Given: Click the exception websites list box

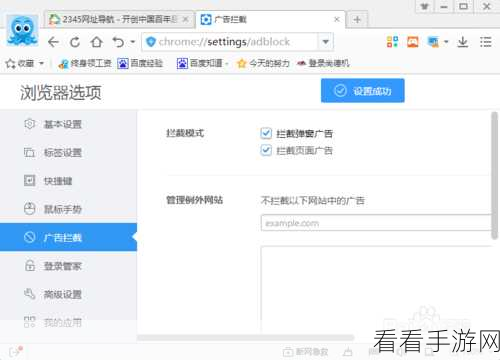Looking at the screenshot, I should pyautogui.click(x=377, y=289).
